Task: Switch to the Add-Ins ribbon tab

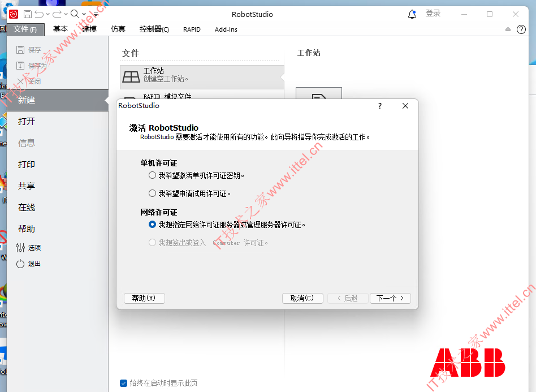Action: point(226,29)
